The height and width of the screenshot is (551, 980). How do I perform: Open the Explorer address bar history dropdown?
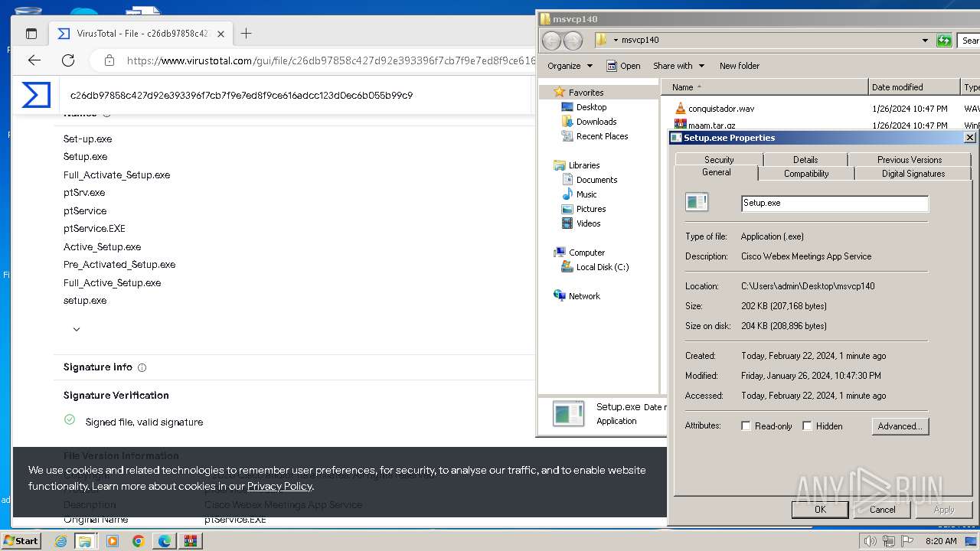coord(925,41)
